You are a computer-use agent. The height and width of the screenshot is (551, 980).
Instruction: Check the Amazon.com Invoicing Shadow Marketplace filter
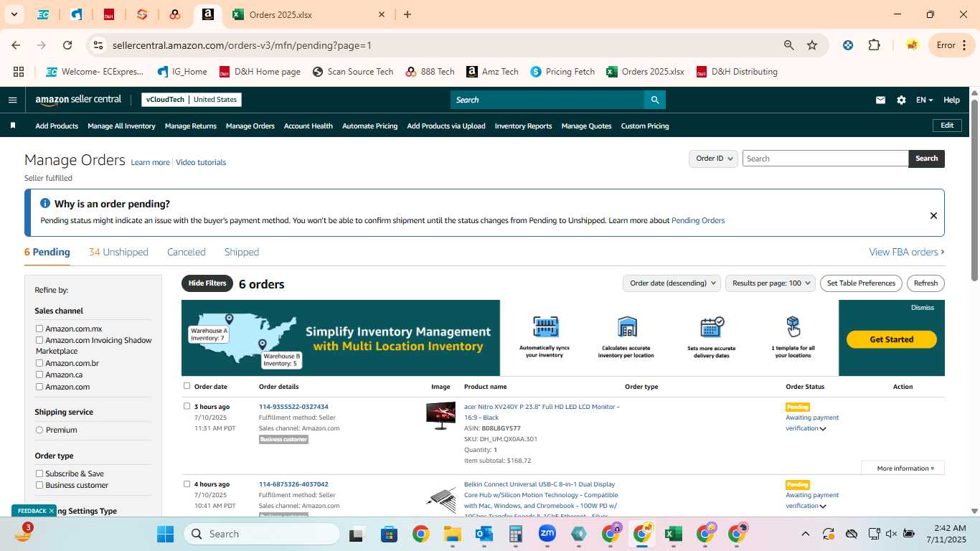pos(39,340)
